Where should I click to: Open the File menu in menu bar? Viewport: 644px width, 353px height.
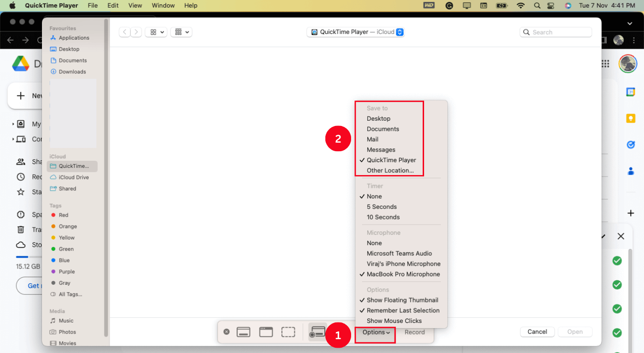point(93,6)
